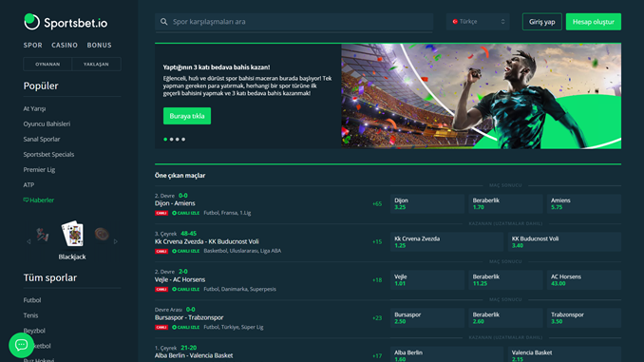
Task: Open the Bonus tab
Action: tap(99, 46)
